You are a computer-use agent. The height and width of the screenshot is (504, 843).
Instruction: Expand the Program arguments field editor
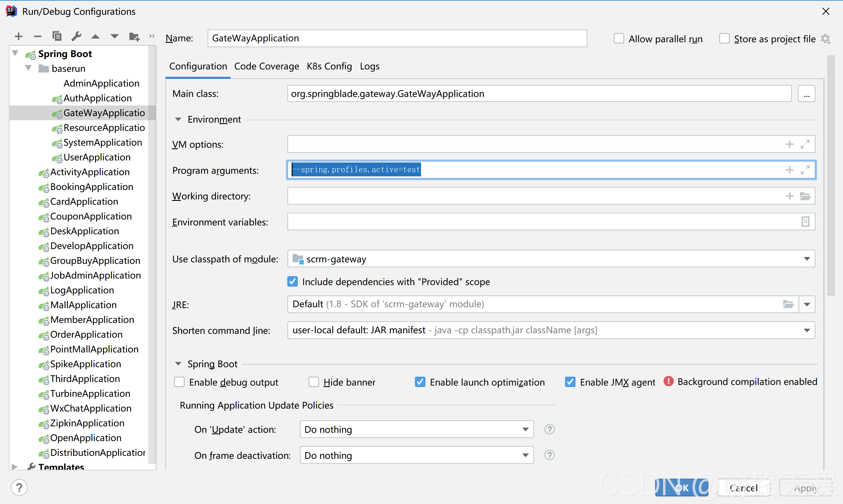pos(805,170)
